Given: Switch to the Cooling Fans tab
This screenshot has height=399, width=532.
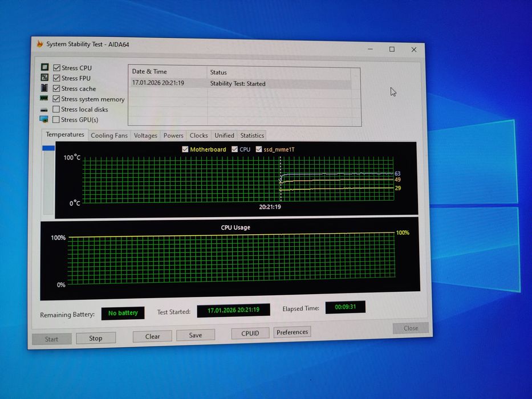Looking at the screenshot, I should (x=109, y=136).
